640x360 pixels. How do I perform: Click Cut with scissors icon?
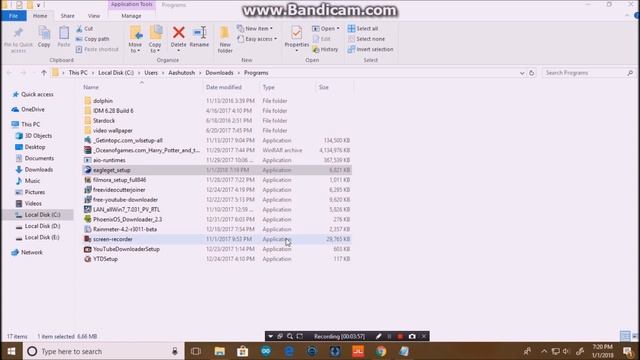pyautogui.click(x=84, y=29)
